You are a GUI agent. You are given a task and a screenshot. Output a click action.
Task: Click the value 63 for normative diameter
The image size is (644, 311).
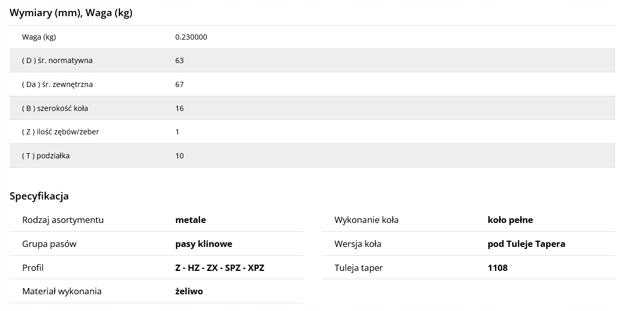click(179, 60)
